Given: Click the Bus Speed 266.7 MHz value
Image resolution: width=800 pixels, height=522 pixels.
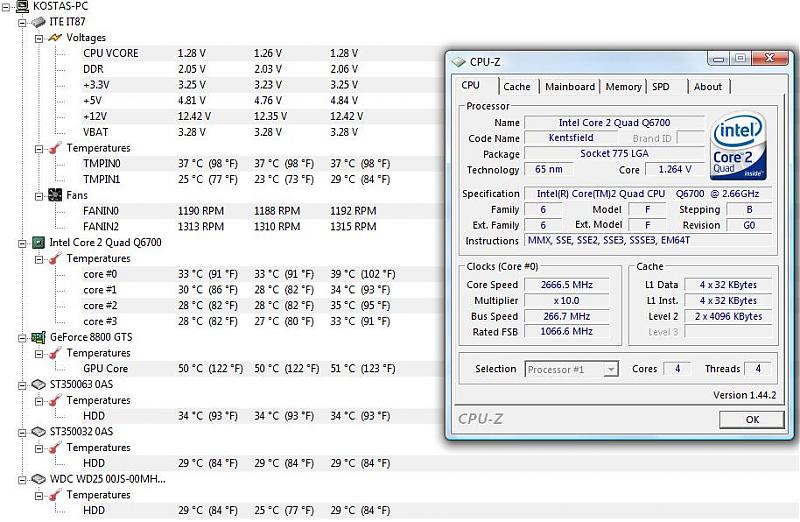Looking at the screenshot, I should coord(566,316).
